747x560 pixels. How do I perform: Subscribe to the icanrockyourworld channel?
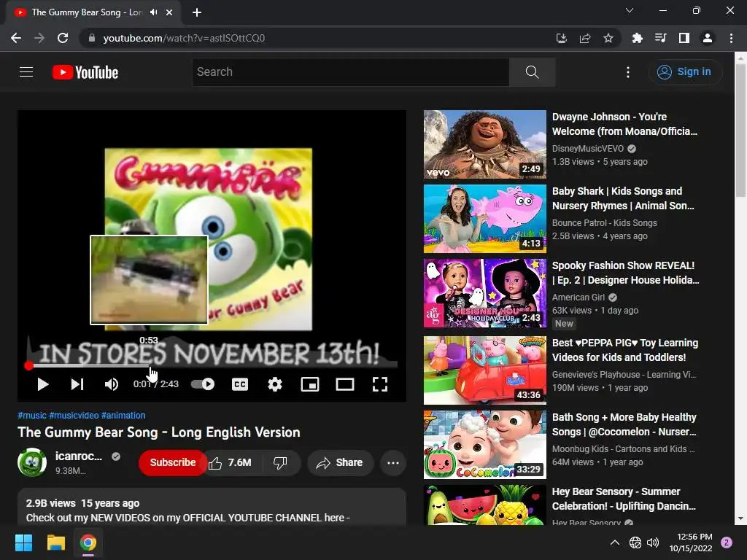172,462
